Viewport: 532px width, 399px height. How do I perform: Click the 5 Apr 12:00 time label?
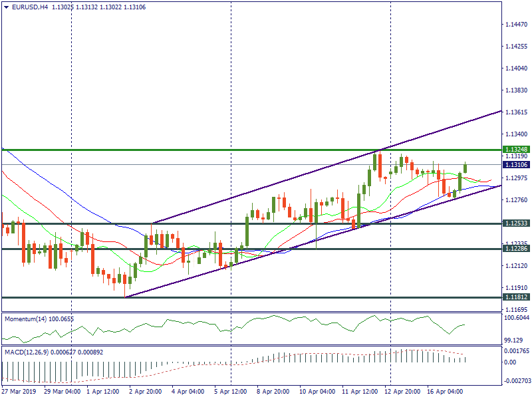231,392
